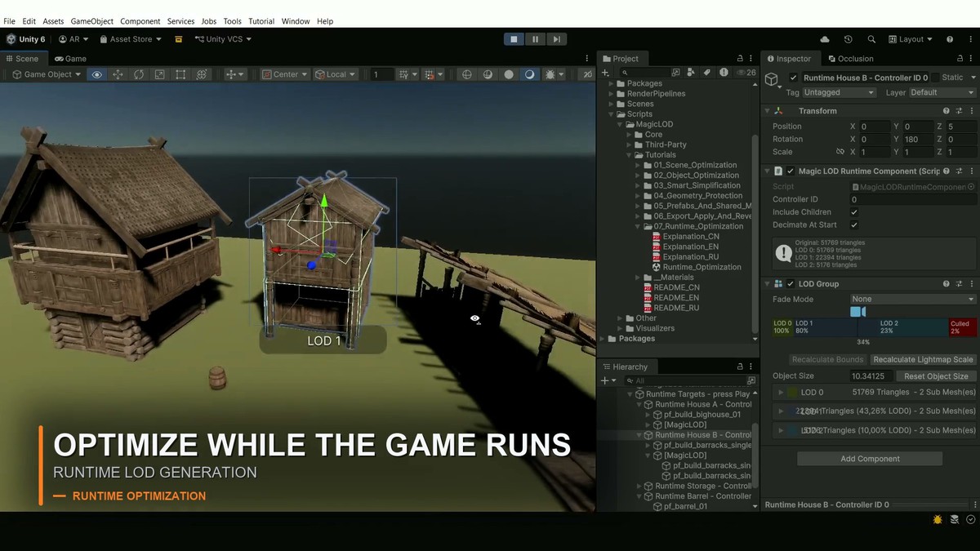Open LOD Group help icon
Image resolution: width=980 pixels, height=551 pixels.
[947, 284]
